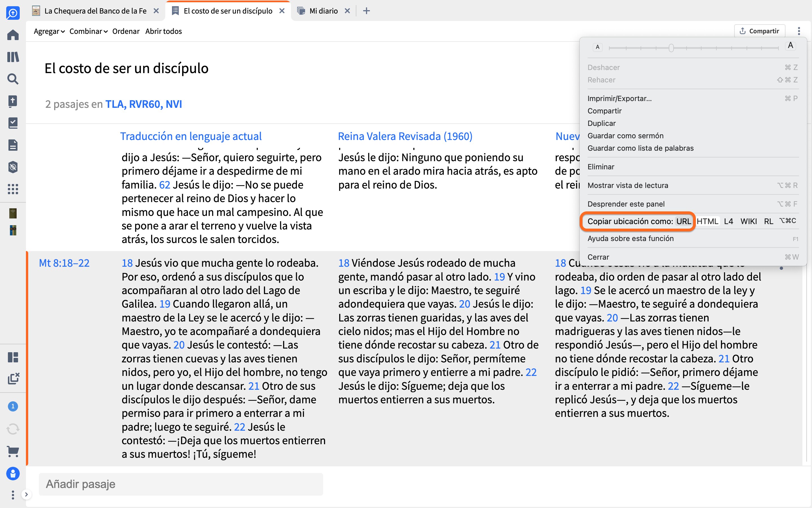Open the Documents page icon in the sidebar
Viewport: 812px width, 508px height.
[x=13, y=145]
